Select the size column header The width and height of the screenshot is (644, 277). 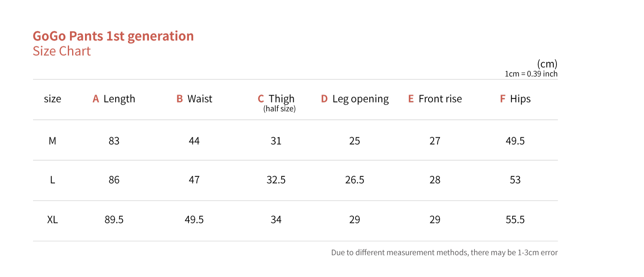point(52,99)
